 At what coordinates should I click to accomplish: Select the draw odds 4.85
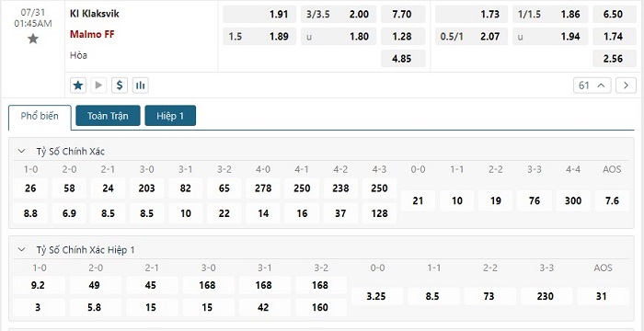pyautogui.click(x=403, y=58)
